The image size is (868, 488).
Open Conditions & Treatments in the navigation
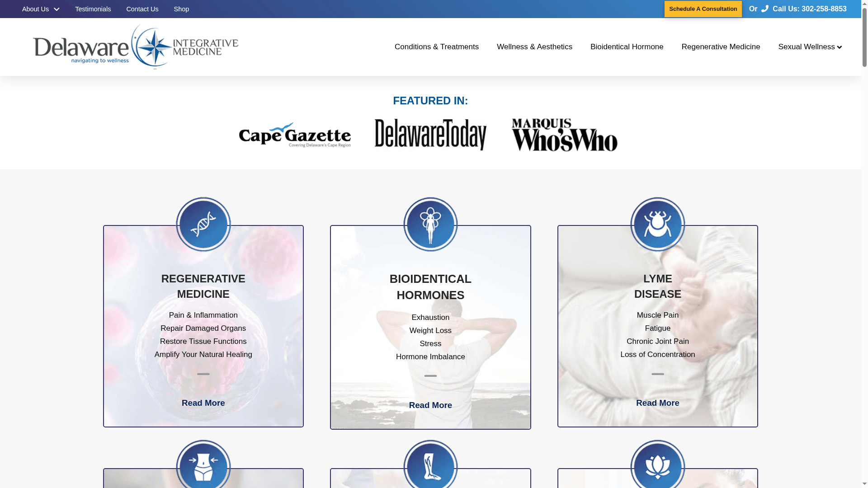(x=436, y=47)
